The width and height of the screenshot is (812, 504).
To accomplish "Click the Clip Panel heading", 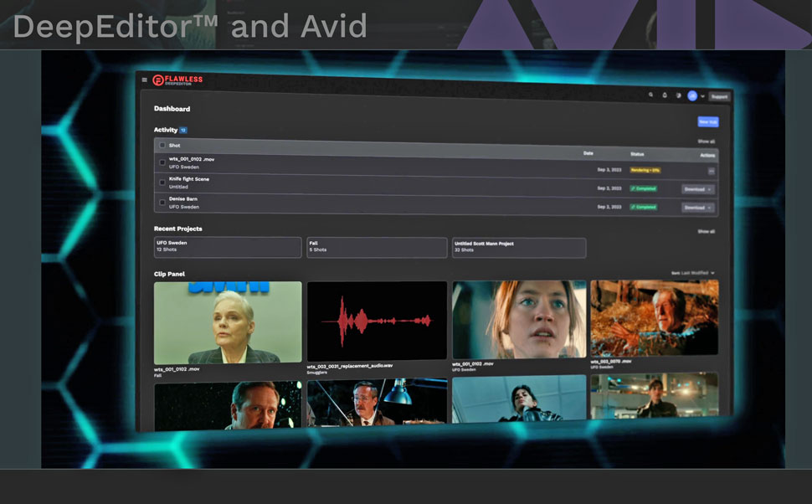I will (x=169, y=274).
